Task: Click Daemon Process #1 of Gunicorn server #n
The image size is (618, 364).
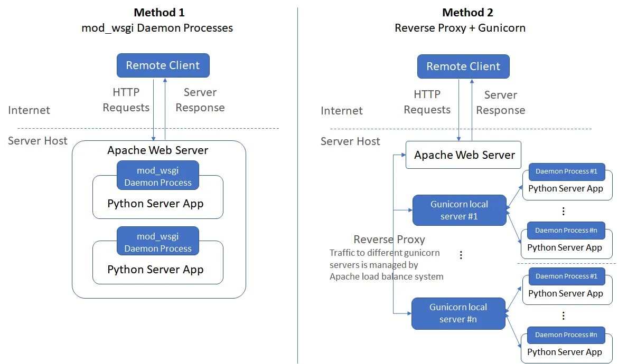Action: tap(567, 276)
